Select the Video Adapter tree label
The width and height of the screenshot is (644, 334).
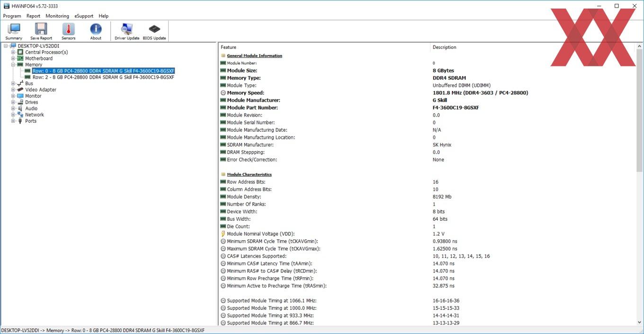41,90
